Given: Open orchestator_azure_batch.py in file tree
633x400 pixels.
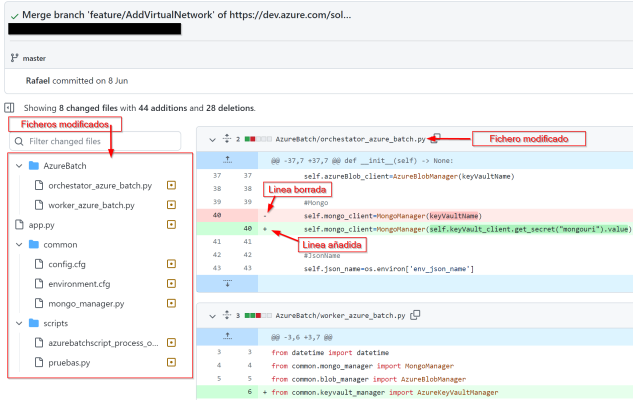Looking at the screenshot, I should (x=100, y=186).
